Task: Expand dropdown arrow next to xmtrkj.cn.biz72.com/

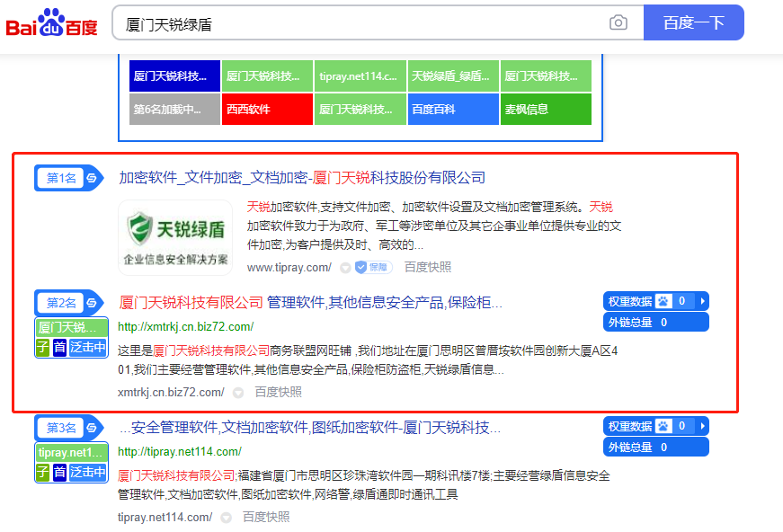Action: click(238, 393)
